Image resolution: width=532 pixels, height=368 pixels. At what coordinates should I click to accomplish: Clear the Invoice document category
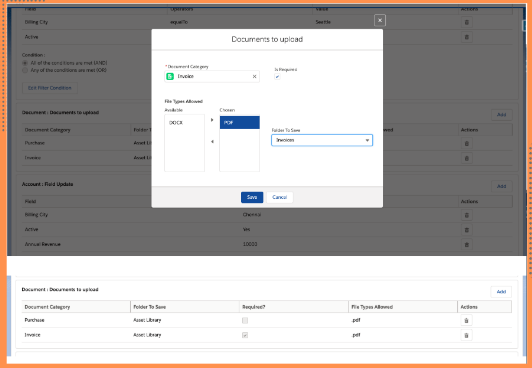(x=254, y=77)
